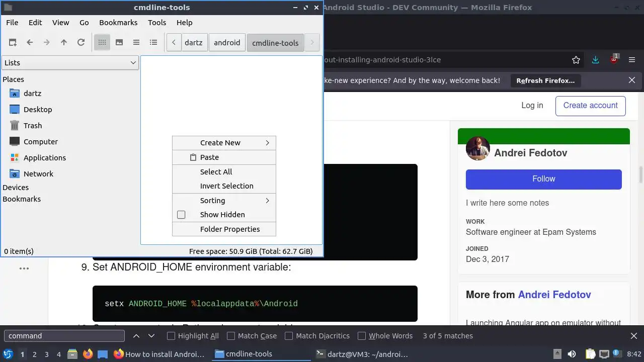Choose Invert Selection from the context menu

(x=224, y=186)
